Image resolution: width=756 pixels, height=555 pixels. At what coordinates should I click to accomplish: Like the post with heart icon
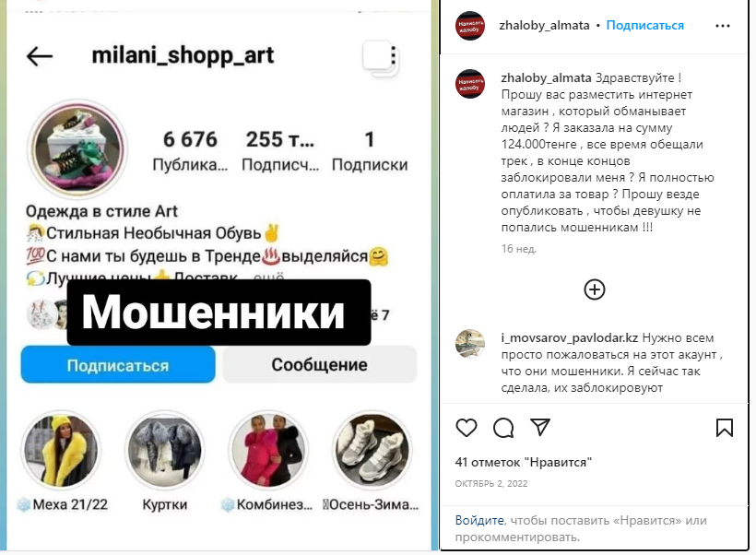(467, 428)
